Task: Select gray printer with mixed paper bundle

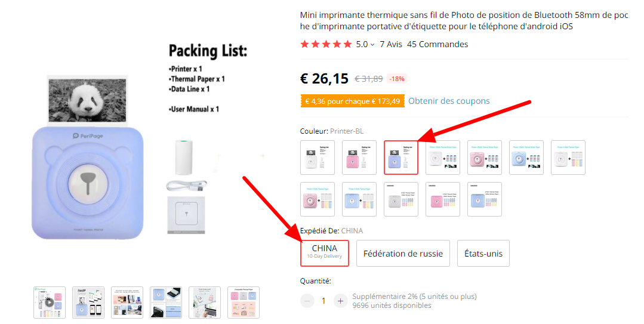Action: click(x=401, y=199)
